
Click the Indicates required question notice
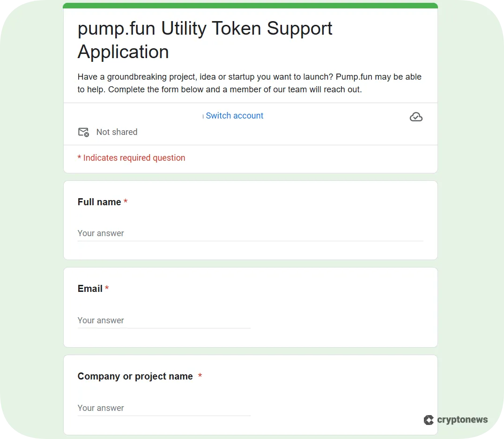(x=131, y=158)
